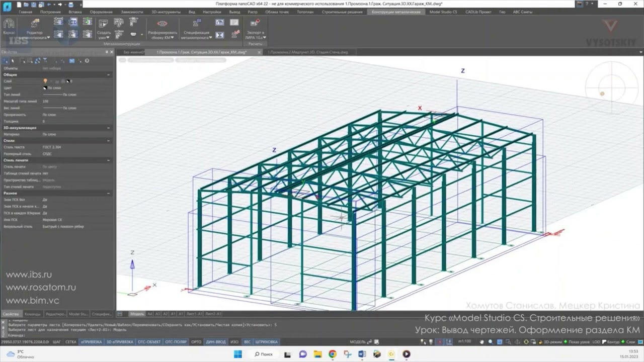This screenshot has height=362, width=644.
Task: Toggle ВЕС lineweight display
Action: pos(247,342)
